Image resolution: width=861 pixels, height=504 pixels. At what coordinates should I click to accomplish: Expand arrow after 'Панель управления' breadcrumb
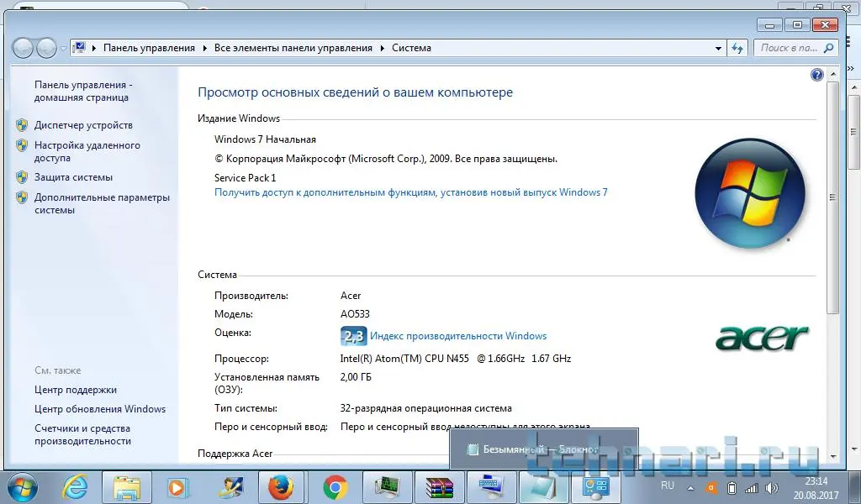click(x=204, y=48)
